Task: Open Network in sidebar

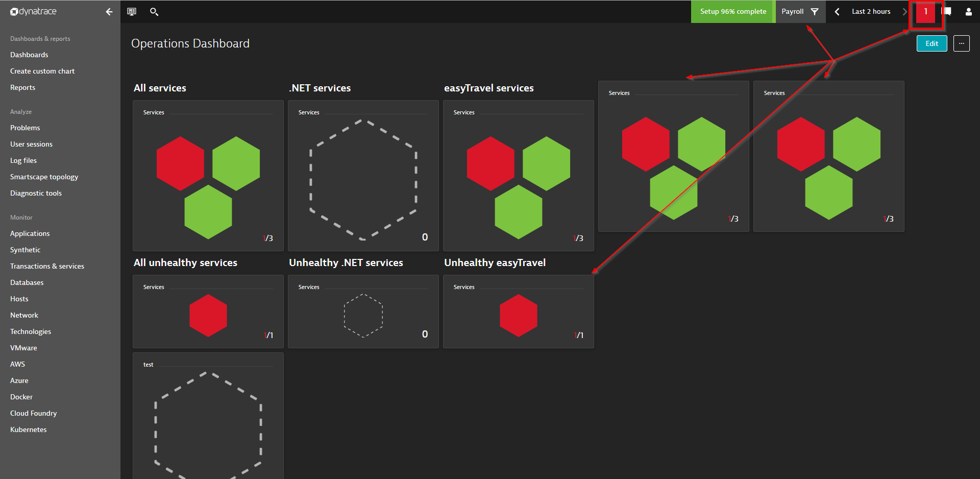Action: point(24,315)
